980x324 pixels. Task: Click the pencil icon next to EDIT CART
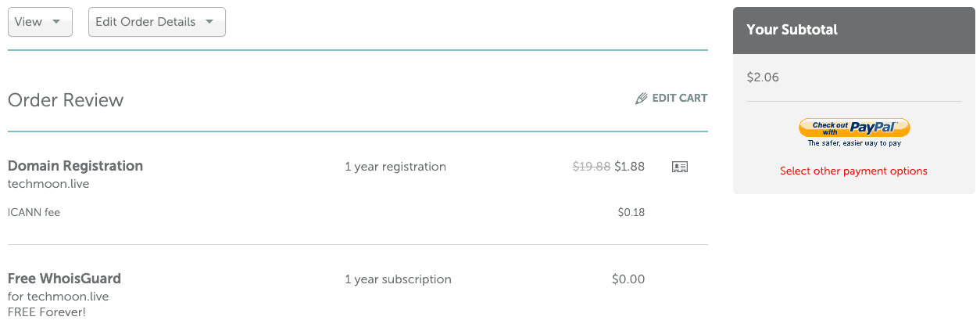point(642,99)
